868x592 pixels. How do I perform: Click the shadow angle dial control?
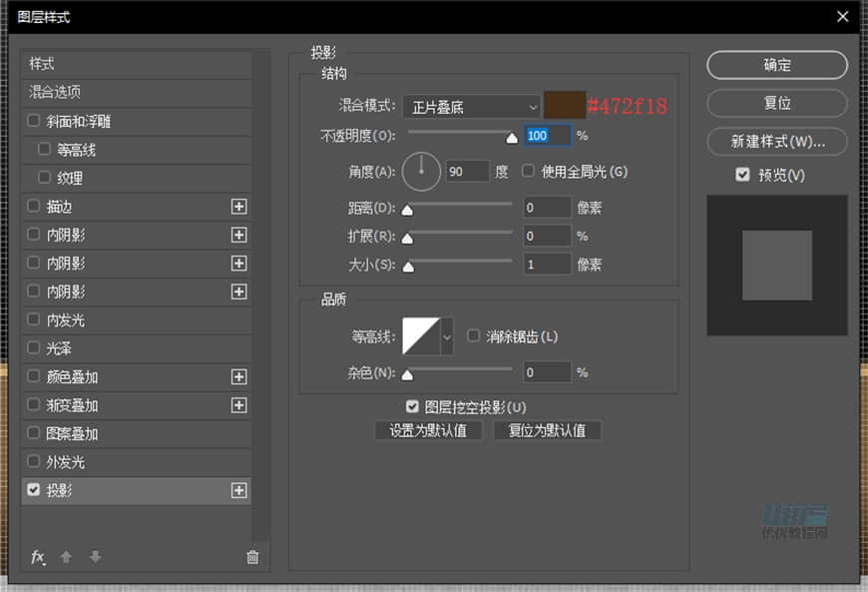pos(421,171)
